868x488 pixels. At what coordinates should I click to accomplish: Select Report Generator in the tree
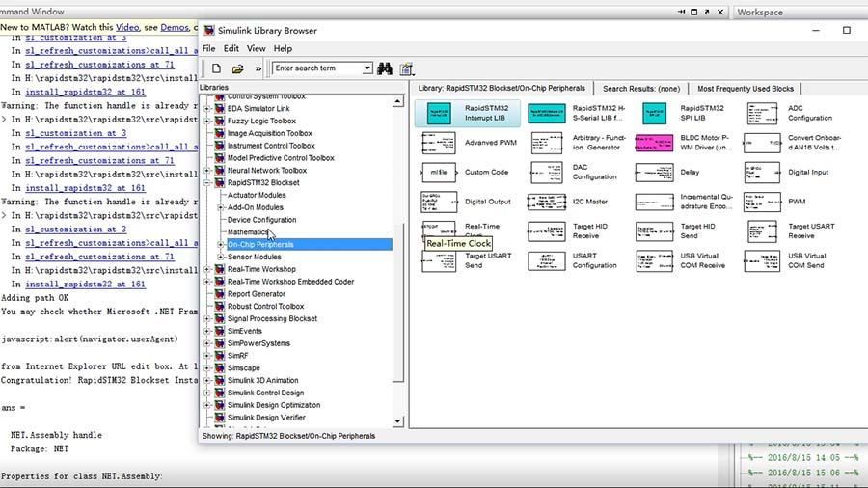click(257, 294)
